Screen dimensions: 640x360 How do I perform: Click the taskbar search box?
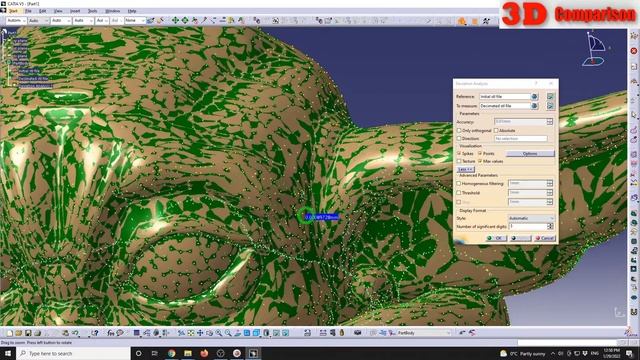(x=73, y=353)
